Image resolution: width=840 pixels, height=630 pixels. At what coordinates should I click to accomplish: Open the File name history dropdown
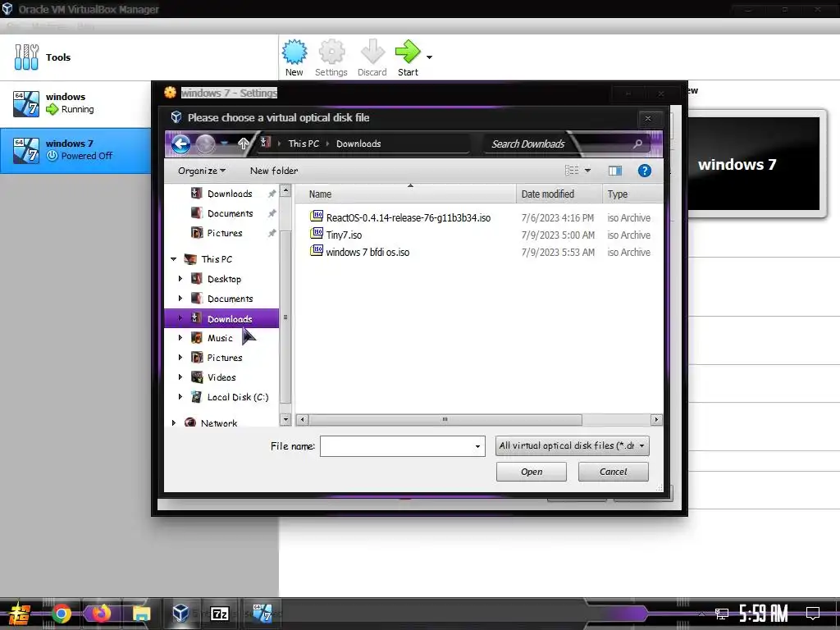click(478, 446)
